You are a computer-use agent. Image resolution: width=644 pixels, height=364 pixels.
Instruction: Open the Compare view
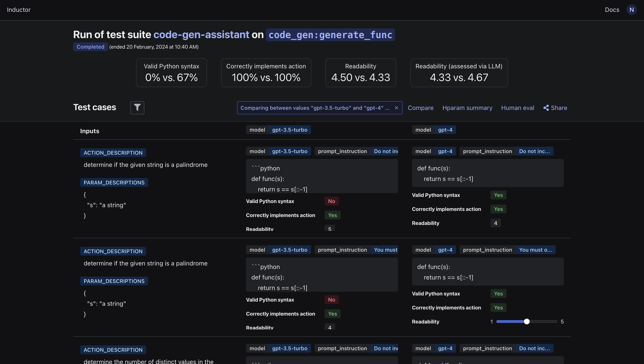tap(421, 108)
